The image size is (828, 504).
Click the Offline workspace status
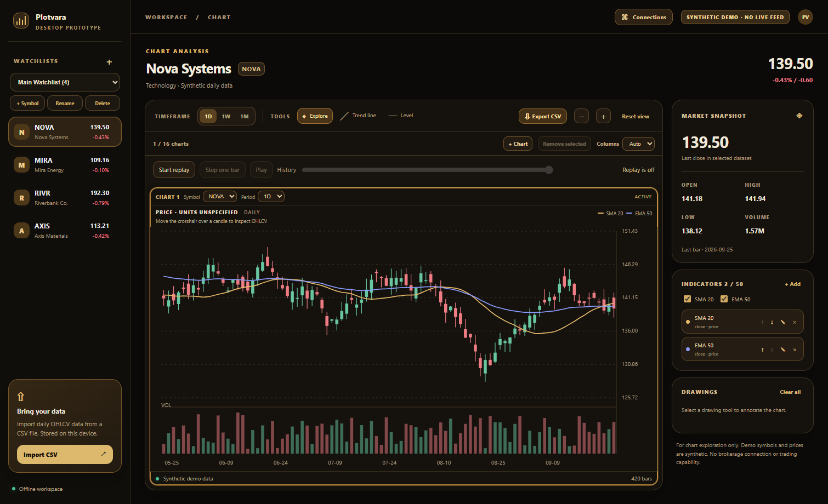(x=37, y=489)
